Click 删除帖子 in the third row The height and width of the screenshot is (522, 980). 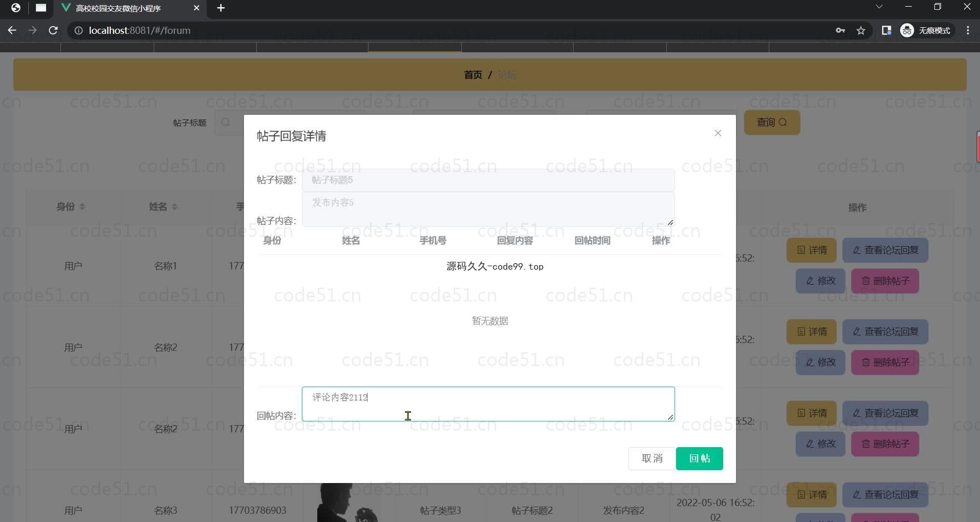pos(885,444)
